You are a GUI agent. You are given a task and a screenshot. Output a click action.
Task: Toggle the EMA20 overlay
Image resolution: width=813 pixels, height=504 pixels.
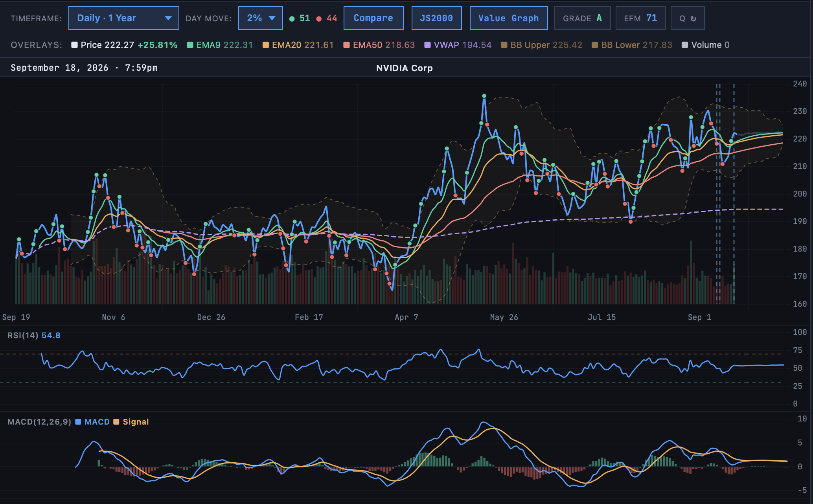298,45
